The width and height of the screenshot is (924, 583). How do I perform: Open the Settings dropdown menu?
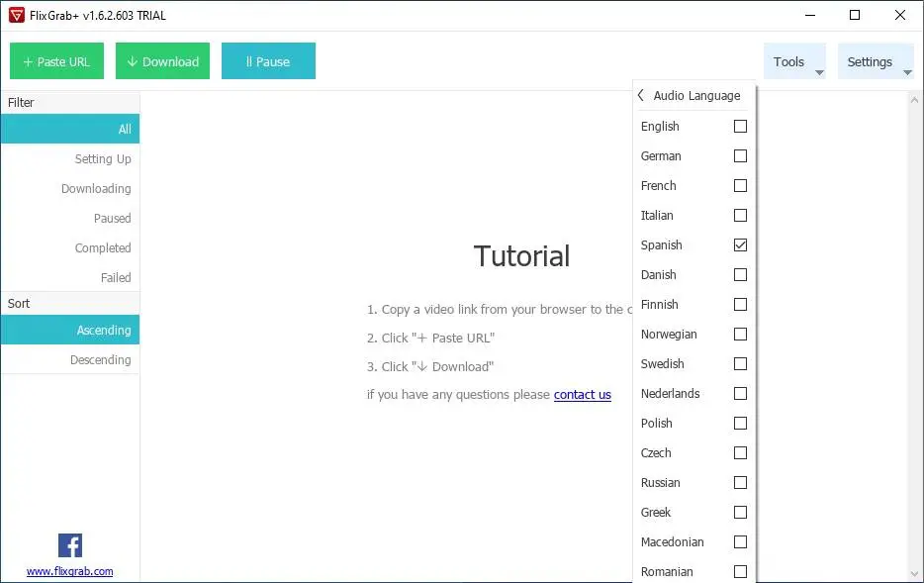pyautogui.click(x=876, y=61)
